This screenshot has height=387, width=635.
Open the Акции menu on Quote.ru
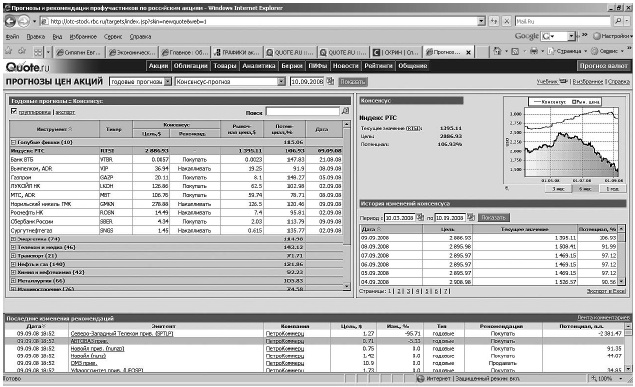pyautogui.click(x=158, y=66)
